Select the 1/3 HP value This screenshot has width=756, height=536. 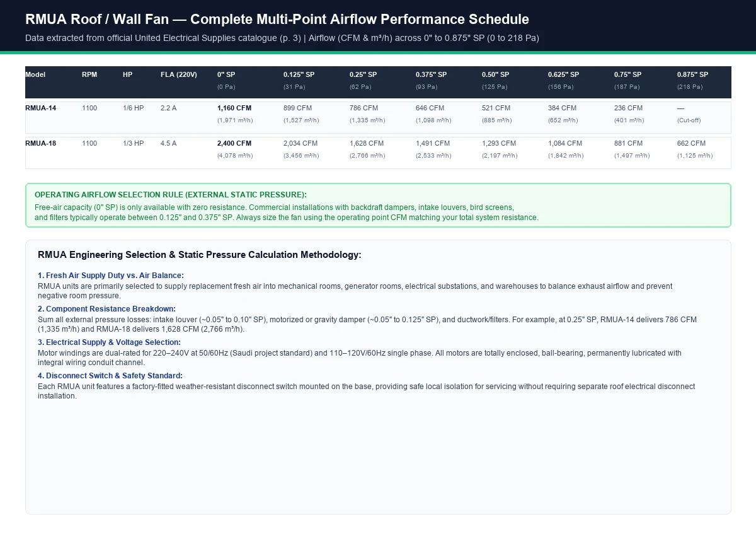point(134,143)
